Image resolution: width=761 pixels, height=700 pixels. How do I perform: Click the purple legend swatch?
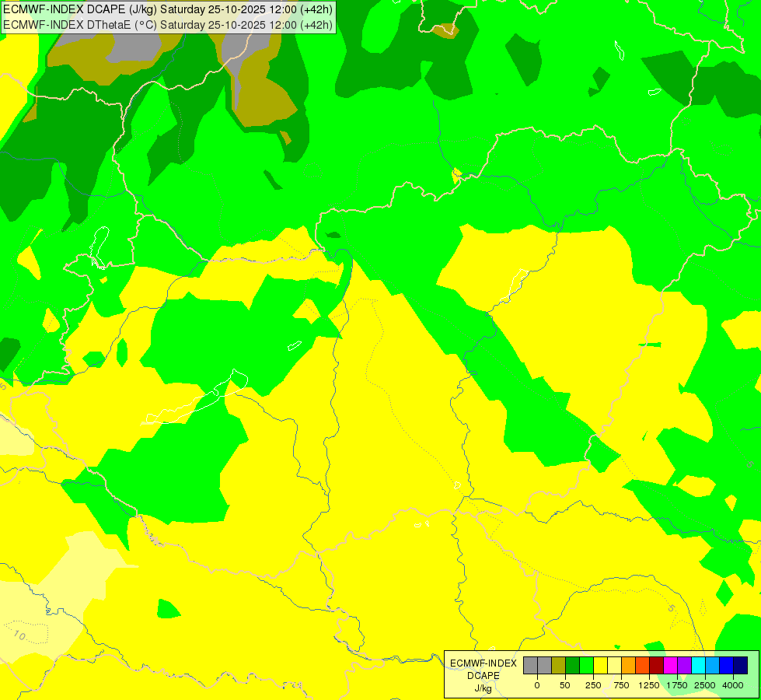pyautogui.click(x=684, y=665)
